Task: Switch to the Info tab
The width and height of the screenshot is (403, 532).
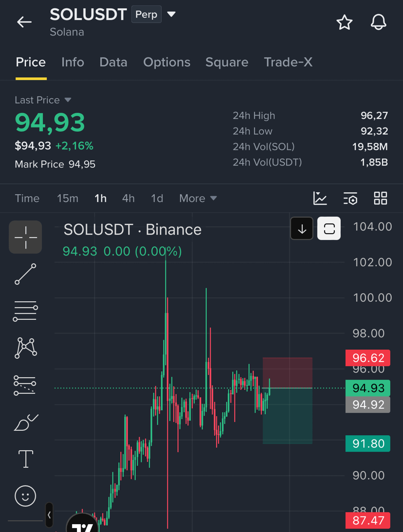Action: point(73,62)
